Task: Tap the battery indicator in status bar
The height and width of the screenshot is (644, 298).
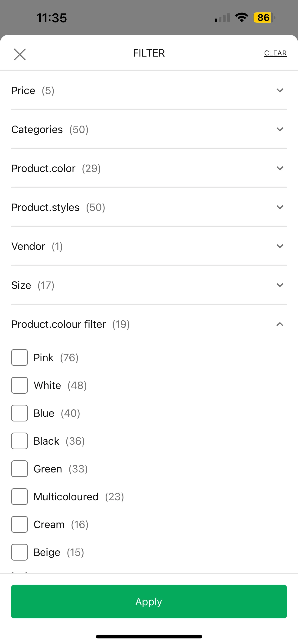Action: (264, 17)
